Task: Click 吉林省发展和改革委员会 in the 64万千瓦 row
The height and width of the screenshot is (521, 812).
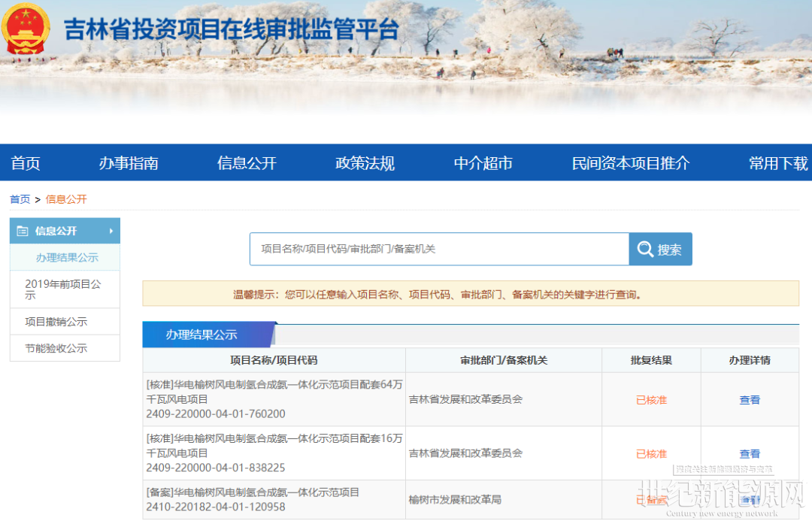Action: (x=465, y=399)
